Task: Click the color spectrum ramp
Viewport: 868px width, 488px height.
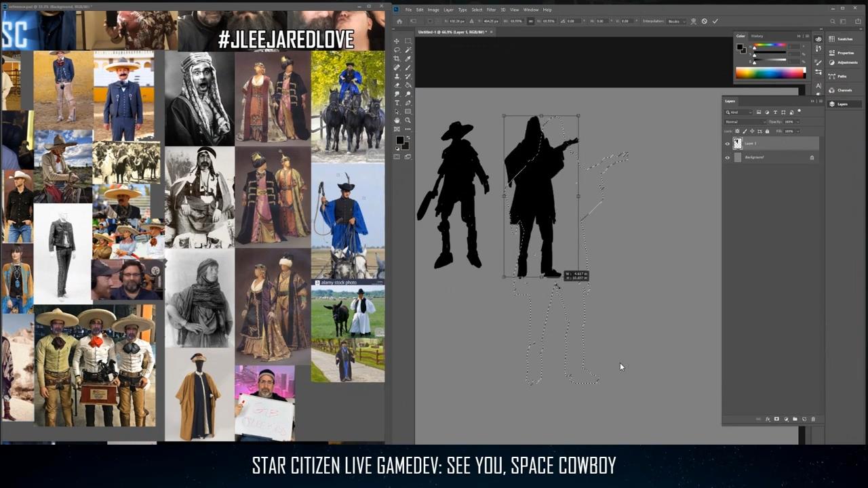Action: [x=770, y=73]
